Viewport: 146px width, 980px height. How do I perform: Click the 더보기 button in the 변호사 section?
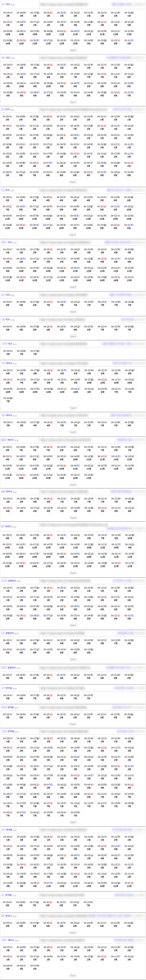pyautogui.click(x=73, y=932)
